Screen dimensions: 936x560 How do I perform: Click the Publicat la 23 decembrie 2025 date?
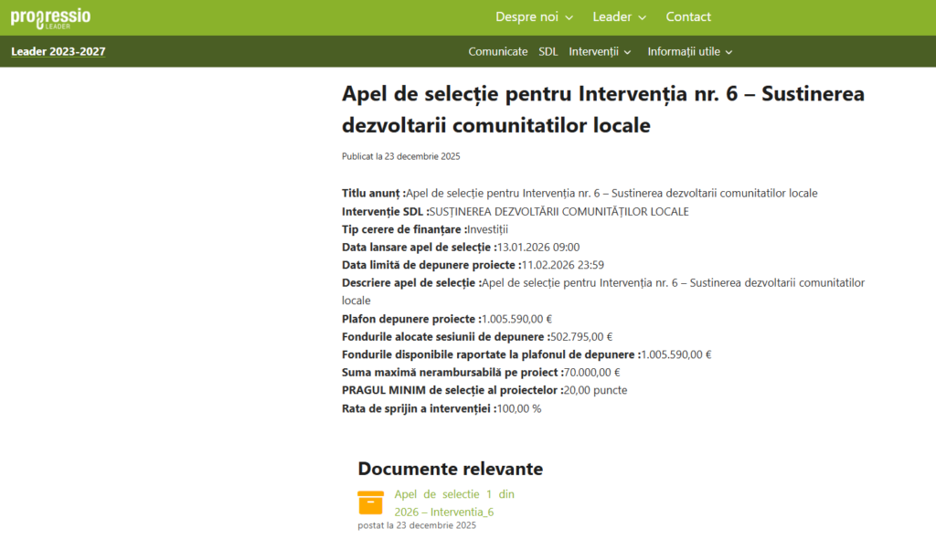tap(400, 156)
